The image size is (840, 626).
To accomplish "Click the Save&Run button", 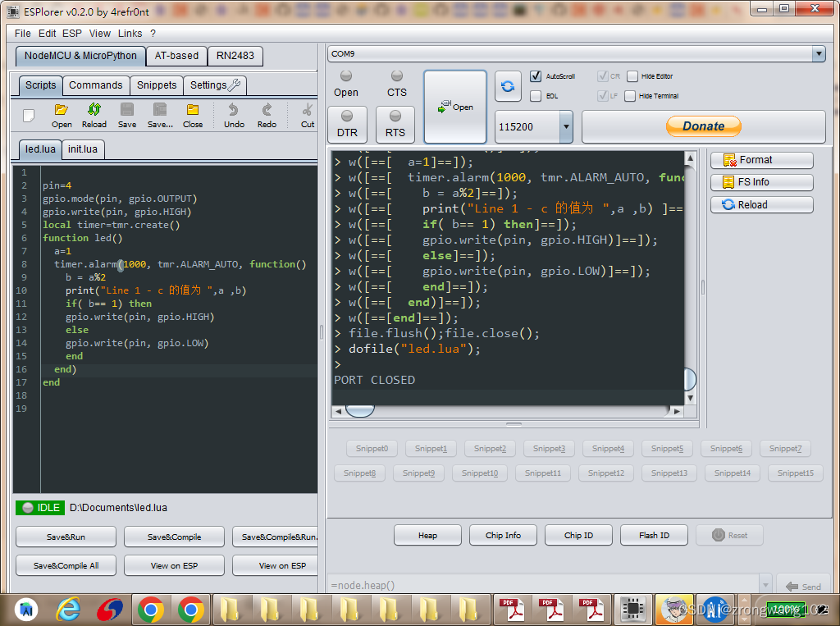I will [66, 537].
